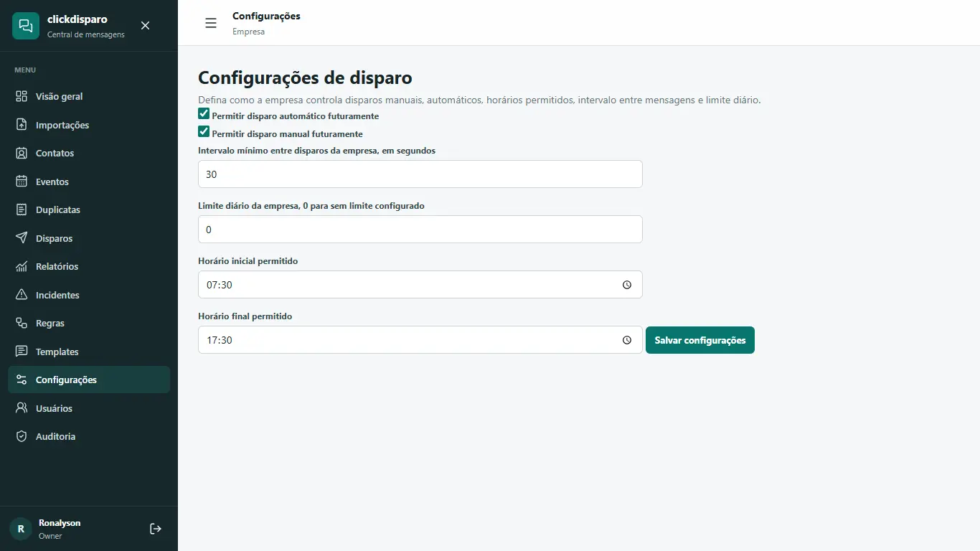Close the sidebar with the X icon

pos(145,26)
